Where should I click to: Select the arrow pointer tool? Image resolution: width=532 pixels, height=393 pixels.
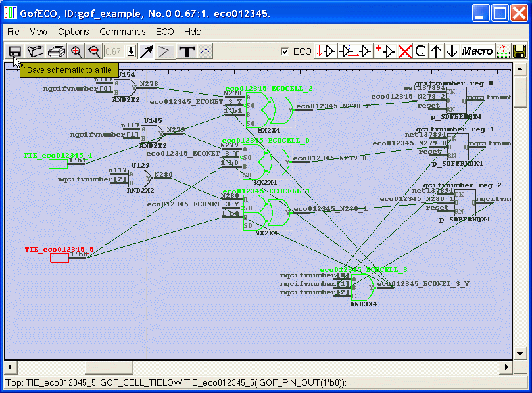tap(146, 51)
